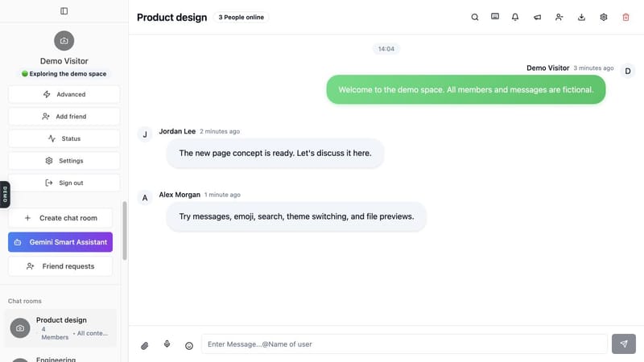Click the Exploring the demo space status
The width and height of the screenshot is (644, 362).
[x=64, y=74]
